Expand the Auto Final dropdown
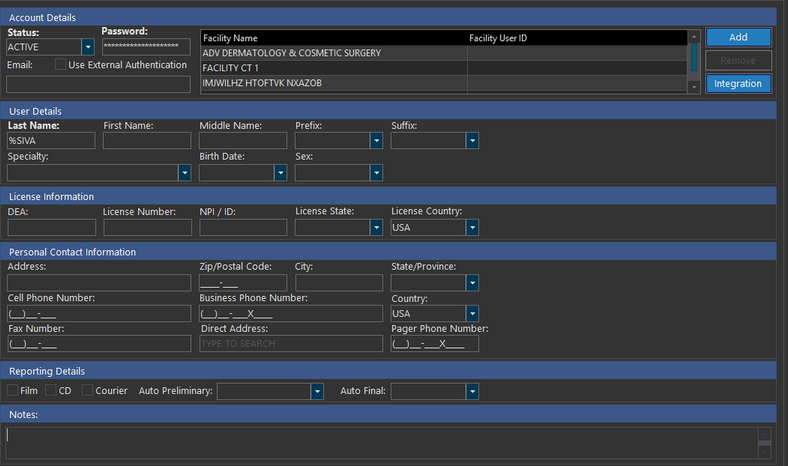 point(472,391)
